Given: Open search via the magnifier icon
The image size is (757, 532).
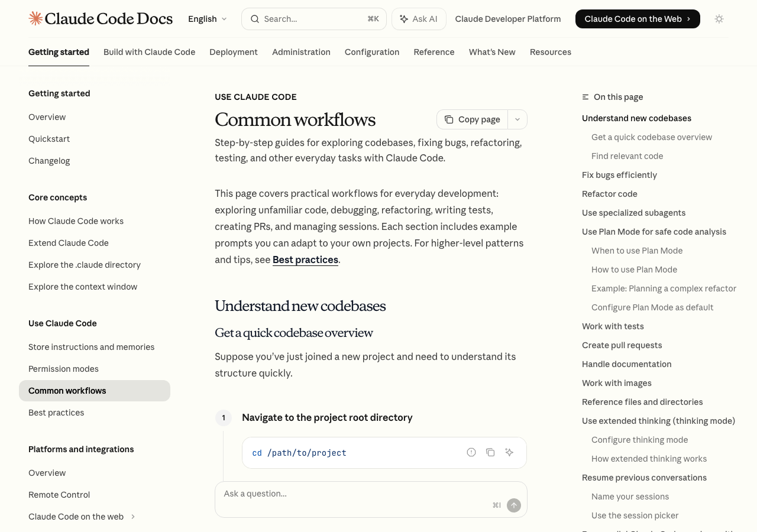Looking at the screenshot, I should [254, 18].
